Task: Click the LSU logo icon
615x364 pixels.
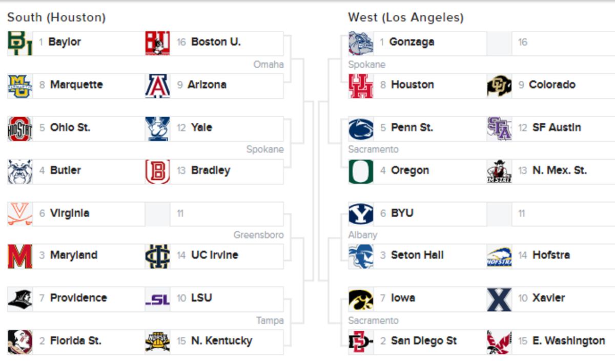Action: pos(157,299)
